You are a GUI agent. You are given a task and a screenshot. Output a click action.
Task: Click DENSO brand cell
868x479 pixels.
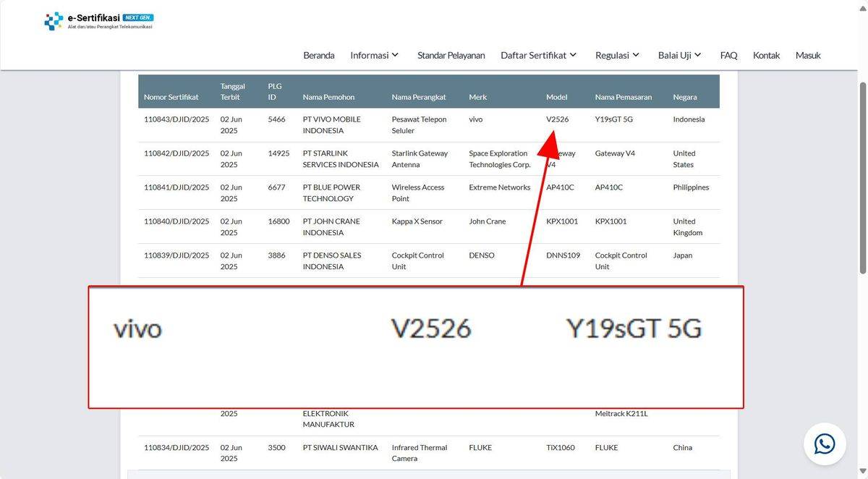click(x=482, y=255)
